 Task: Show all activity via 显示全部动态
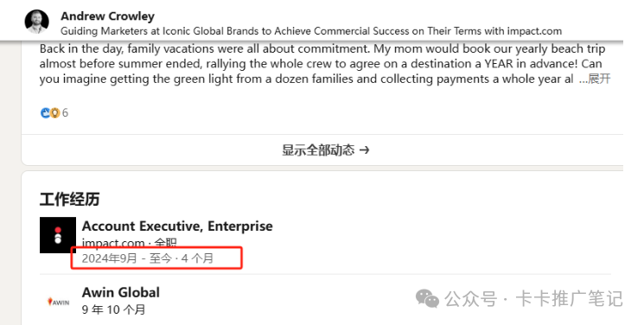point(318,150)
